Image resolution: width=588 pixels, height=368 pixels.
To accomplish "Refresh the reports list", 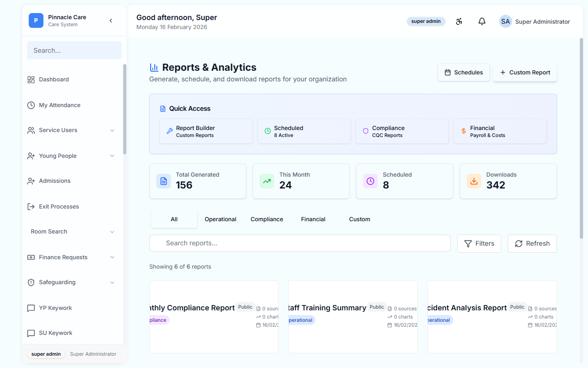I will [x=532, y=243].
